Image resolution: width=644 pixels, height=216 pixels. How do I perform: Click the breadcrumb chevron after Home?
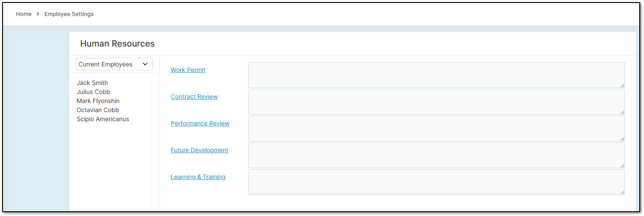(38, 14)
